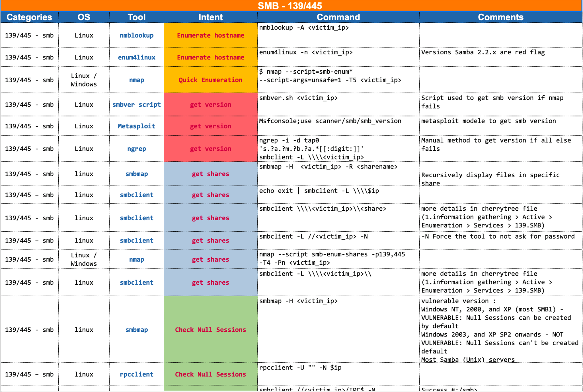Select the "Comments" column header

click(501, 17)
